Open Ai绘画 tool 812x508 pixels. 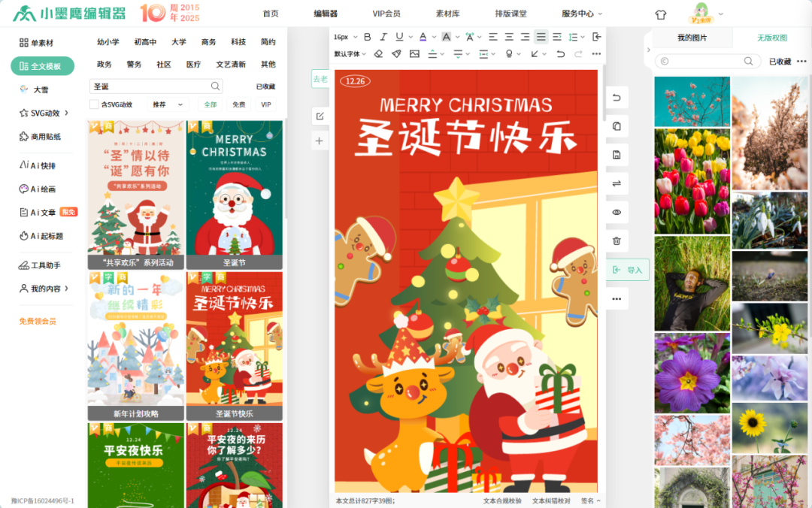pyautogui.click(x=38, y=189)
